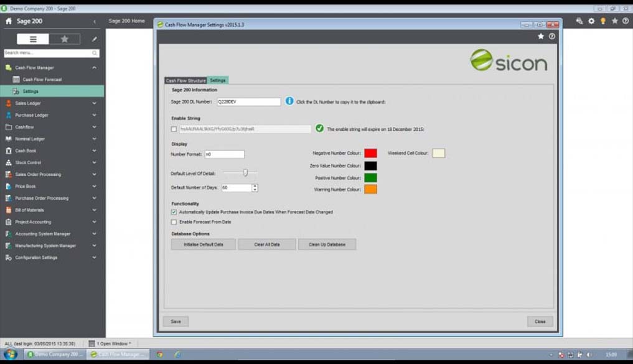Tick the Enable String checkbox
This screenshot has width=633, height=364.
[174, 129]
